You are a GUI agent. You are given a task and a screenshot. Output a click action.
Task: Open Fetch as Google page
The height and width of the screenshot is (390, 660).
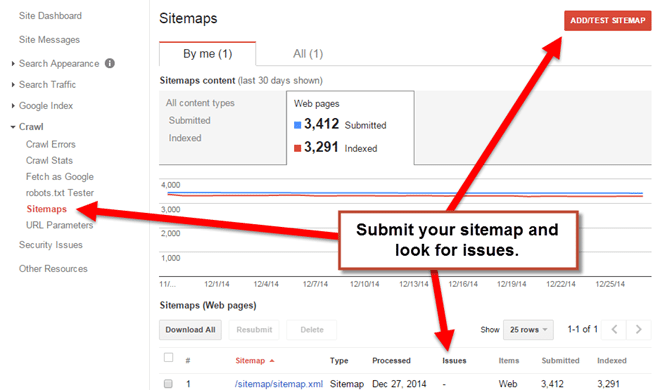click(x=60, y=177)
